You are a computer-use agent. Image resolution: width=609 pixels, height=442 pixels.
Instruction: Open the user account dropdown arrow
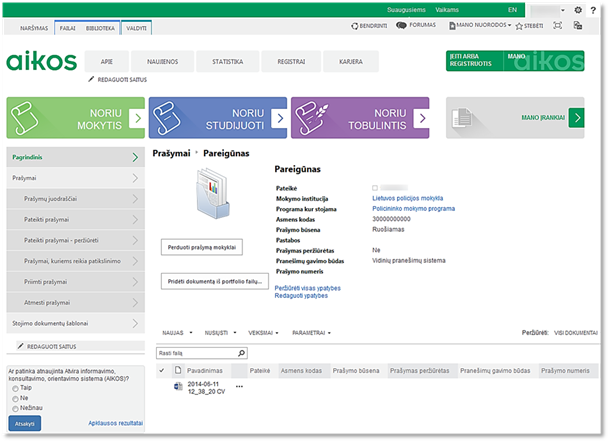click(562, 10)
